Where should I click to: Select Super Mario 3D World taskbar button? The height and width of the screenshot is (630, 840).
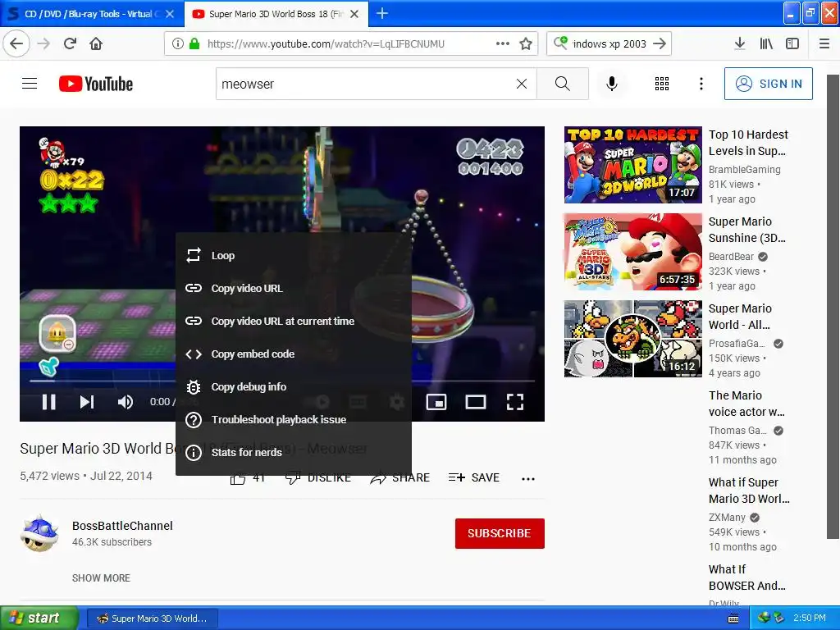point(153,619)
